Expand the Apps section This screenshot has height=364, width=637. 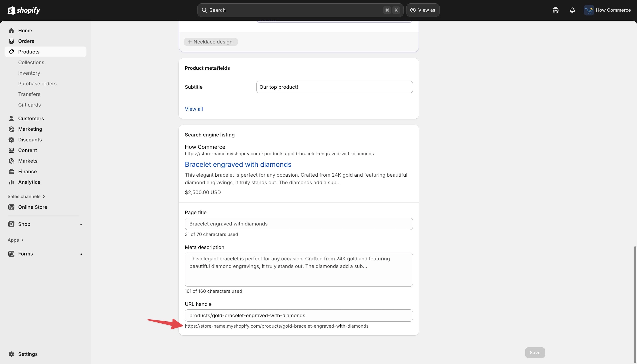pos(15,240)
